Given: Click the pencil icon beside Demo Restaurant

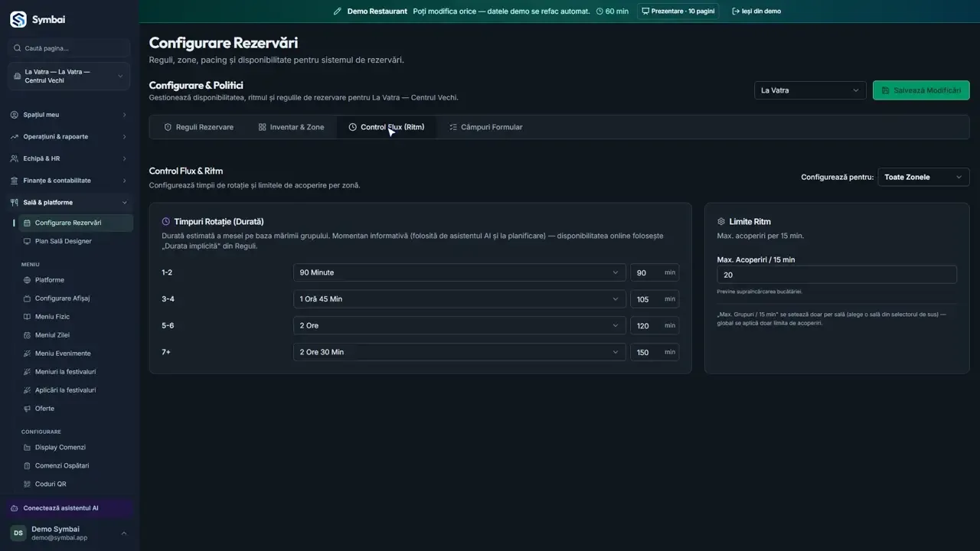Looking at the screenshot, I should click(x=338, y=11).
